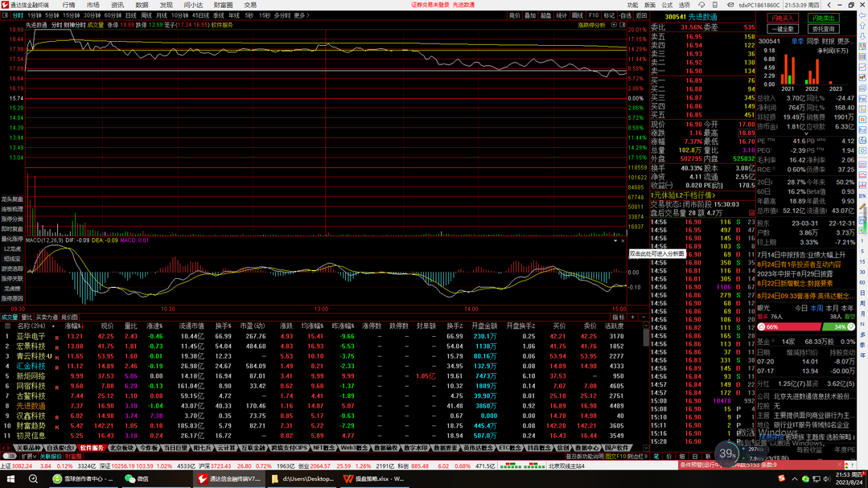Open the MACD indicator dropdown arrow
The width and height of the screenshot is (868, 488).
click(x=615, y=240)
